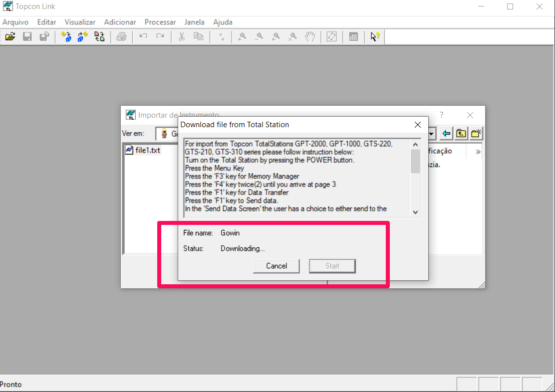
Task: Expand the column header chevron overflow
Action: click(x=478, y=152)
